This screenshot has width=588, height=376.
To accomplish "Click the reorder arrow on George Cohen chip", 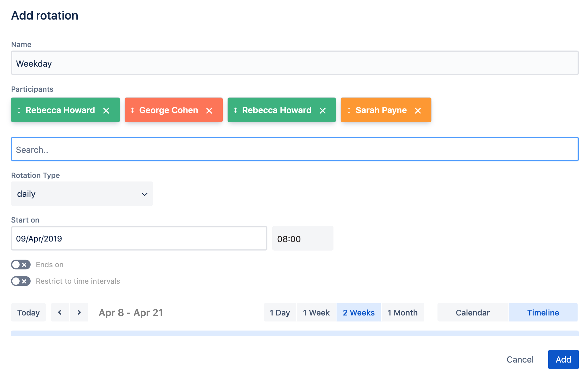I will point(132,110).
